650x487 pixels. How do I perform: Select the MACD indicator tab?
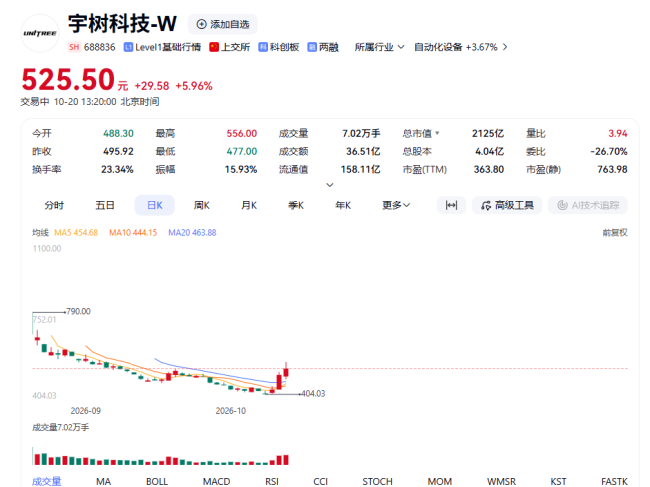tap(216, 482)
